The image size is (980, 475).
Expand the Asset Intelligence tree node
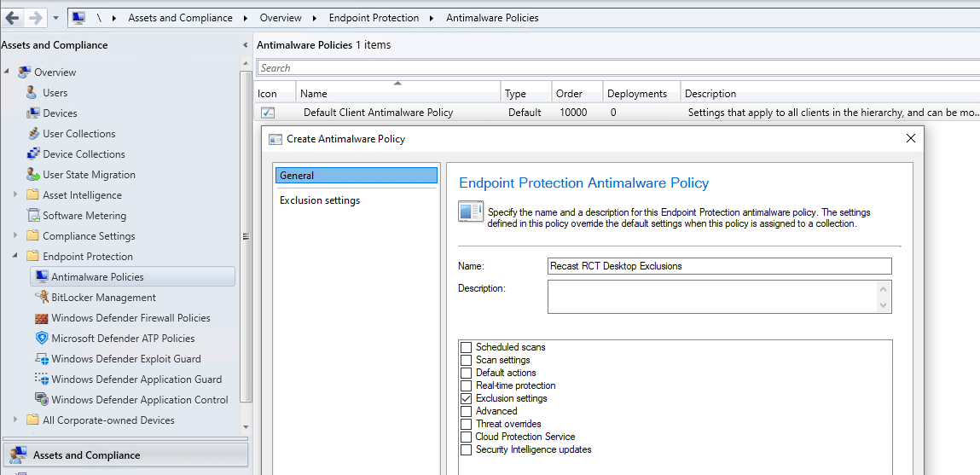(15, 195)
